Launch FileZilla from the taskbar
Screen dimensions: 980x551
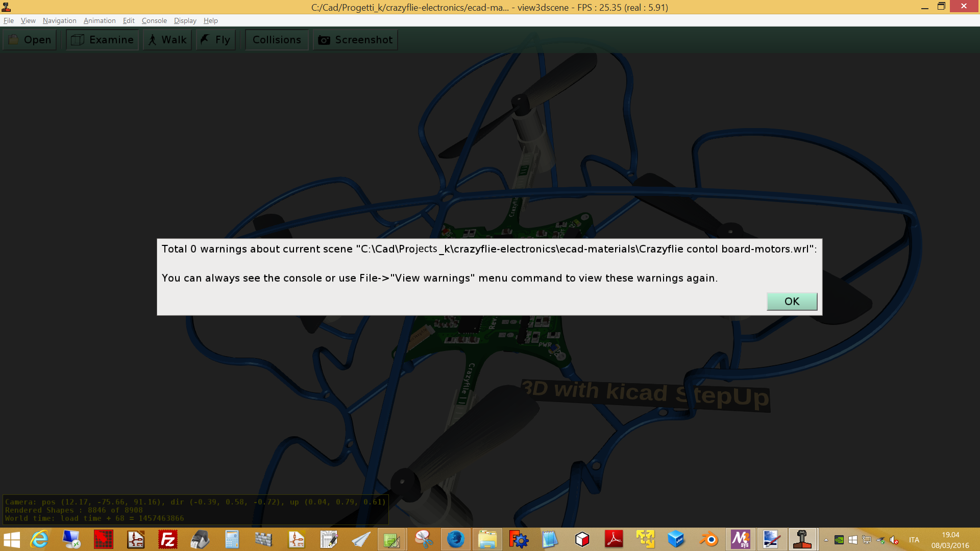pos(167,539)
